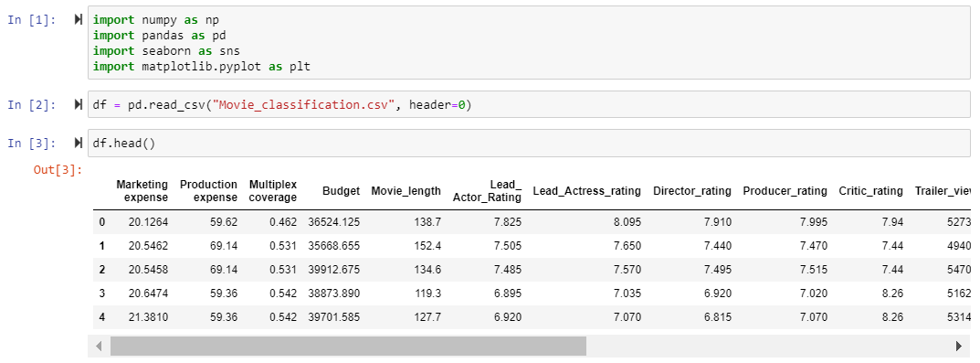Select the In [1] prompt label
The height and width of the screenshot is (363, 980).
tap(32, 20)
